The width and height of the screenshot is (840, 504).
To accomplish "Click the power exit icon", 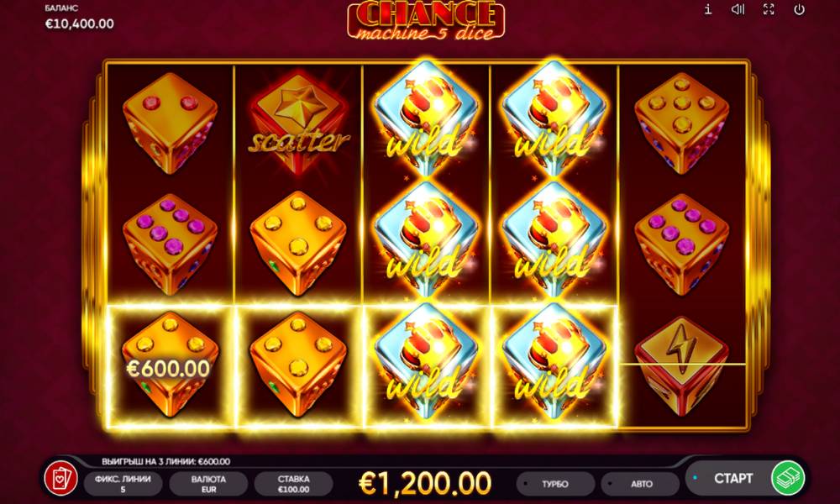I will click(x=800, y=9).
